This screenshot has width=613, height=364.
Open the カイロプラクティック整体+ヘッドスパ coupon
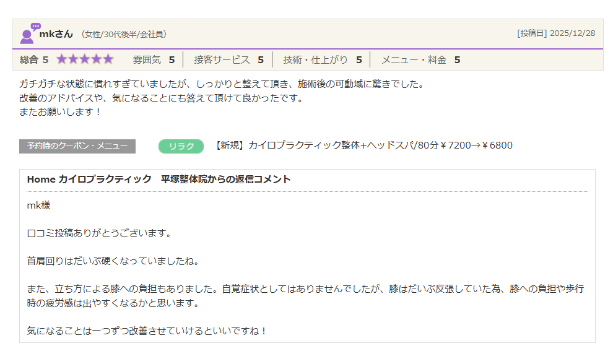pyautogui.click(x=363, y=145)
